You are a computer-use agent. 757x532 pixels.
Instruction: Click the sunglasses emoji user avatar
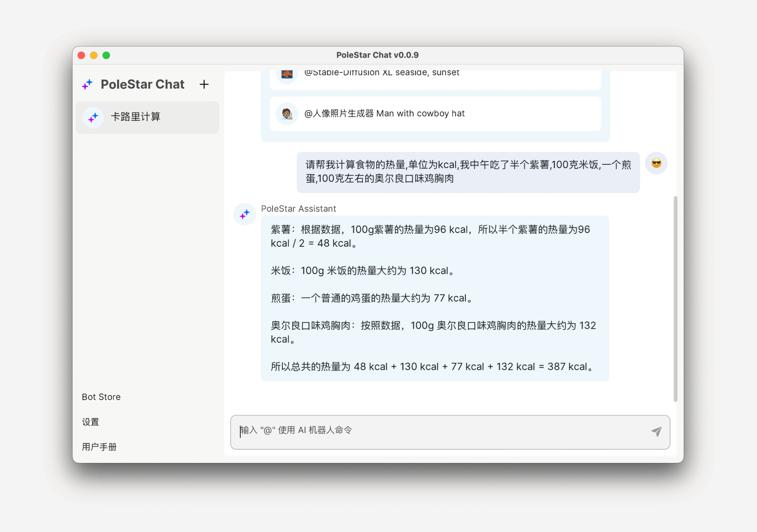pyautogui.click(x=656, y=163)
